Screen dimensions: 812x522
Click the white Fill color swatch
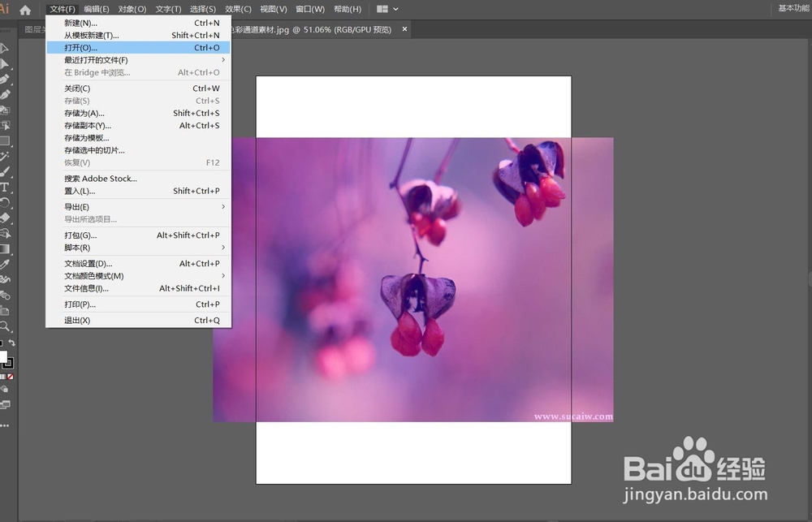click(x=2, y=357)
